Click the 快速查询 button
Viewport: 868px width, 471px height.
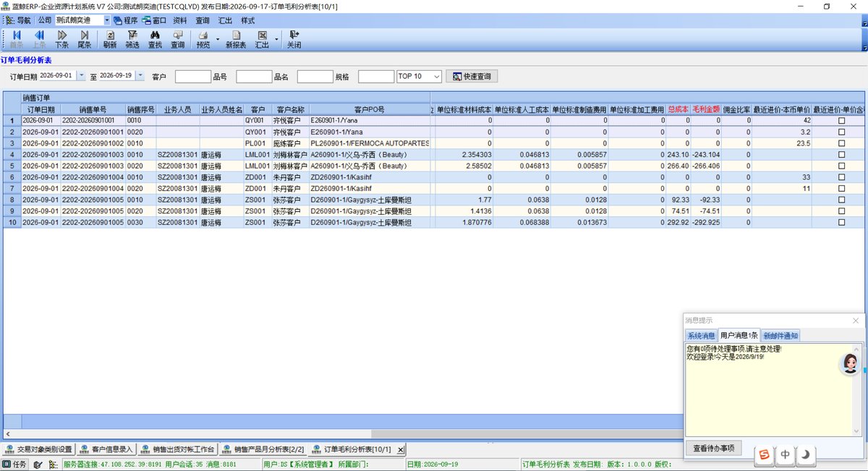click(472, 76)
